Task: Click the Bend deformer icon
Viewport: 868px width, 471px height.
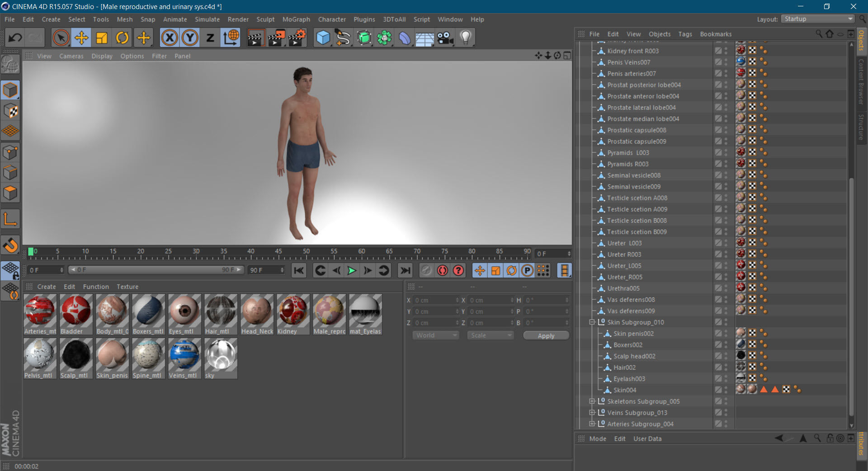Action: [x=405, y=38]
